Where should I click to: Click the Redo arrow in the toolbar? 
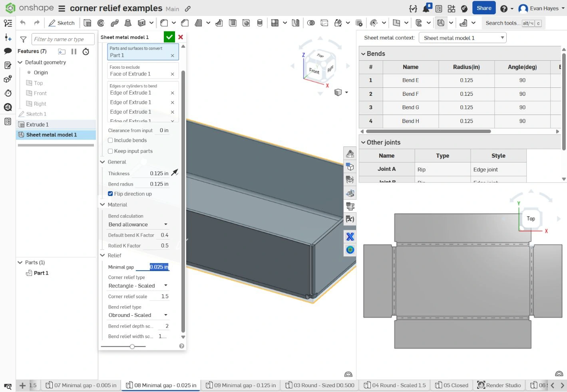point(37,23)
